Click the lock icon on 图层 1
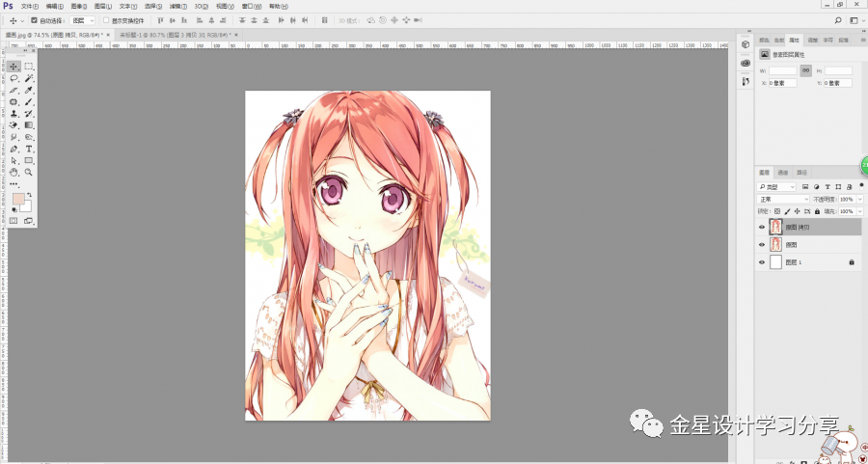Screen dimensions: 868x464 pos(852,261)
